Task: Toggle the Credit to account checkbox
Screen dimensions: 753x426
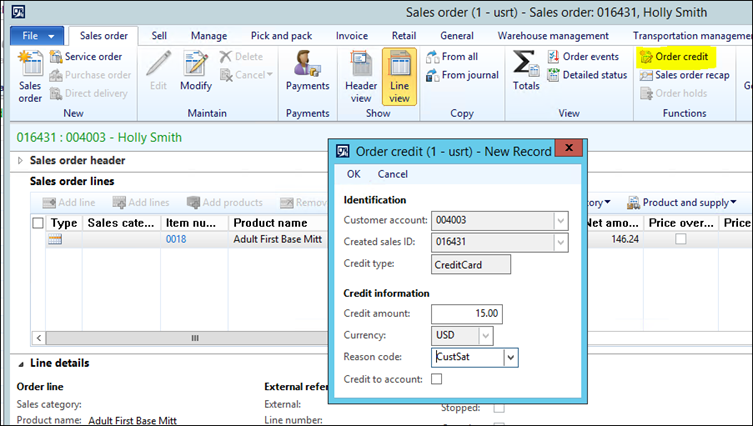Action: pyautogui.click(x=436, y=379)
